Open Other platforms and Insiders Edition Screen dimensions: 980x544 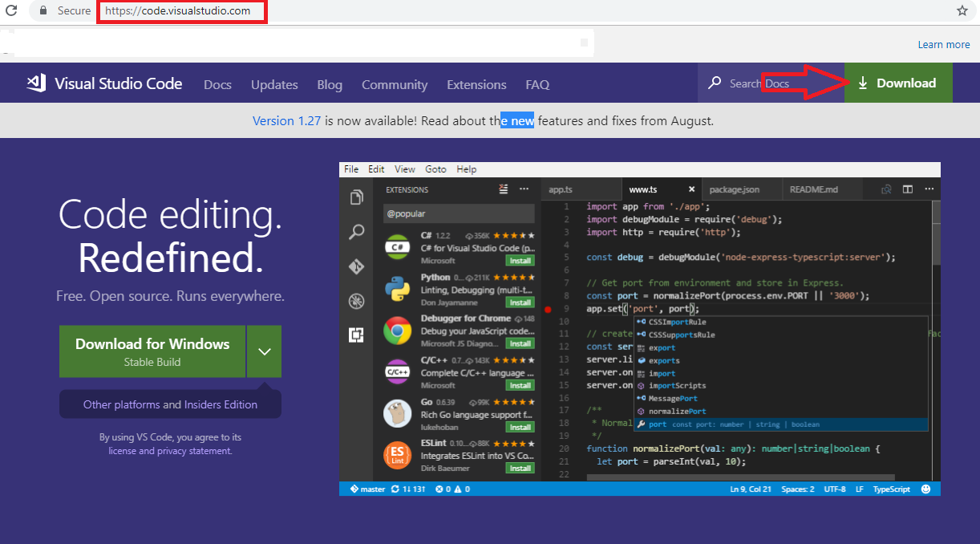(170, 404)
